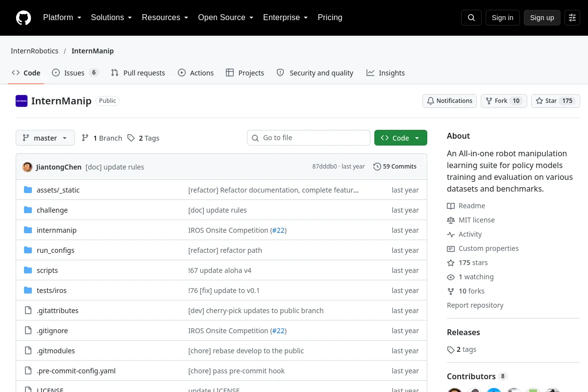View the 1 watching link
Viewport: 588px width, 392px height.
click(470, 277)
